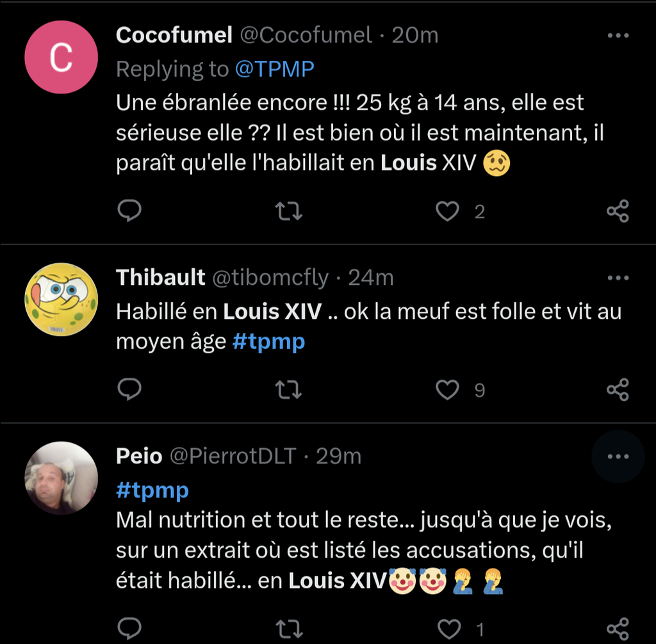Retweet Cocofumel's tweet

tap(288, 211)
